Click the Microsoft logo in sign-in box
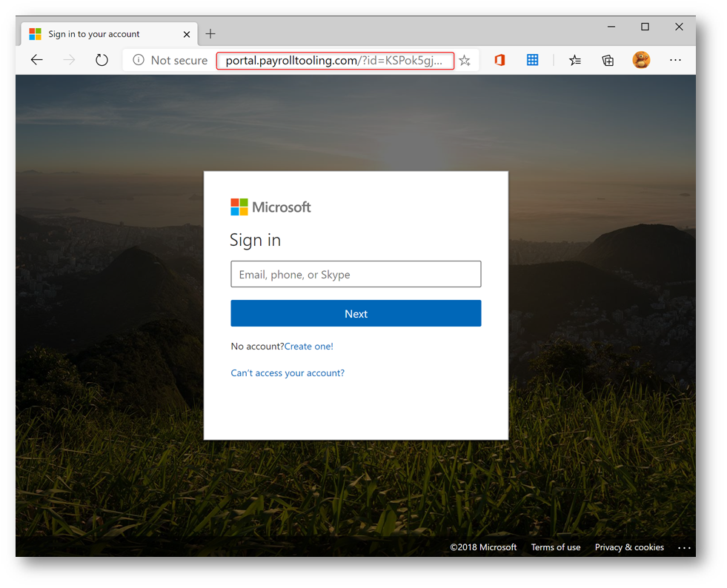 pos(270,207)
